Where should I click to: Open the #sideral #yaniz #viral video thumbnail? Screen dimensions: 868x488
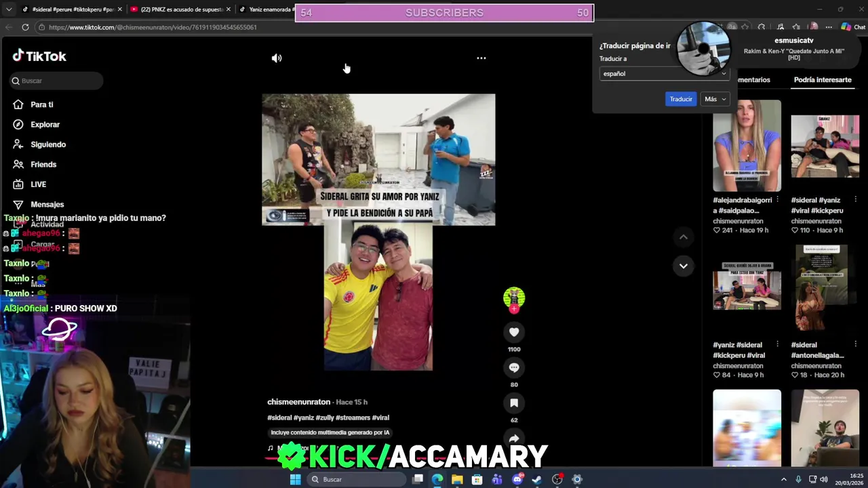[825, 146]
